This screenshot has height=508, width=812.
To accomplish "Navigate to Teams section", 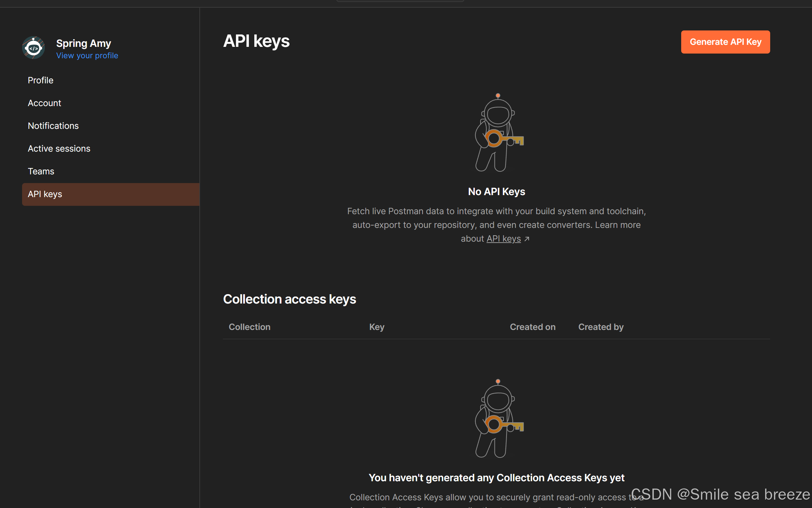I will pos(40,171).
